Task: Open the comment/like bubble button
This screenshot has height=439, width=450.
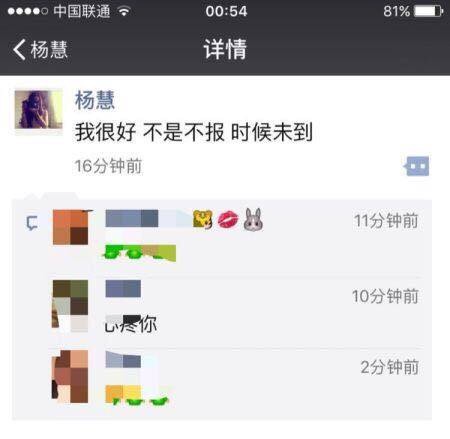Action: (x=416, y=166)
